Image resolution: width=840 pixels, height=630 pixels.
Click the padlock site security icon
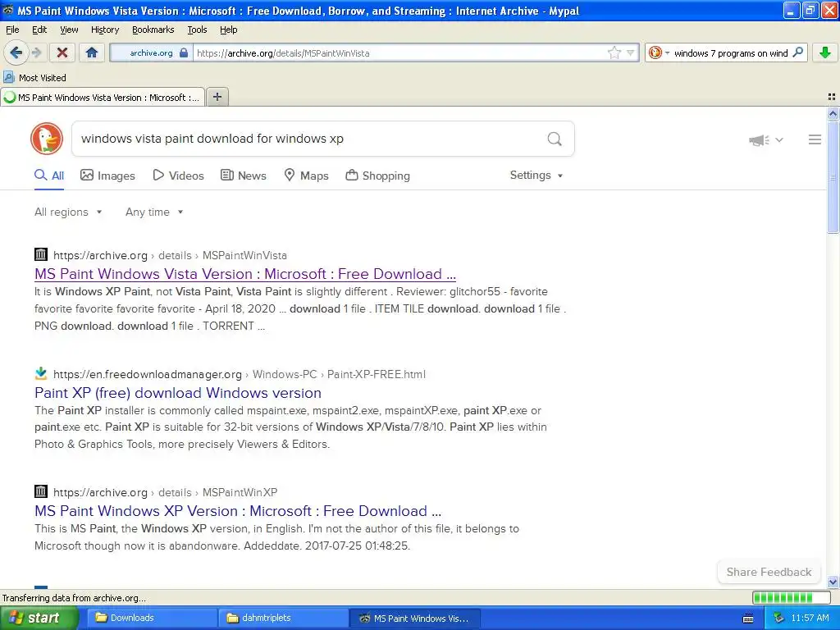(x=184, y=52)
